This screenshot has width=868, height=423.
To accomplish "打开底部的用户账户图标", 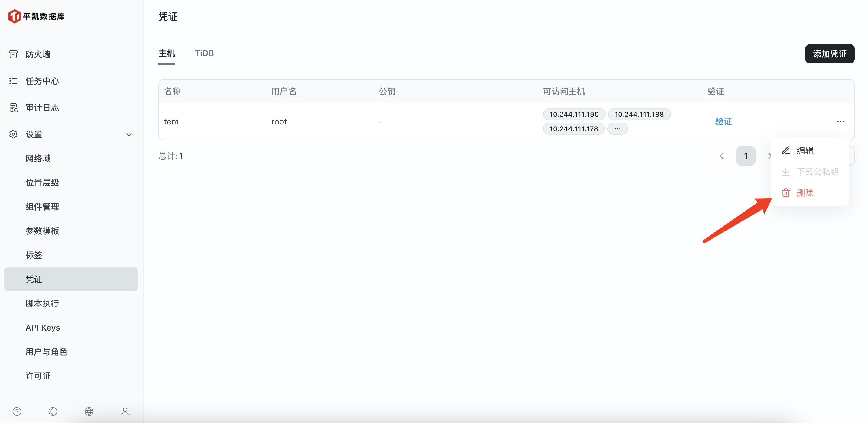I will click(x=125, y=411).
